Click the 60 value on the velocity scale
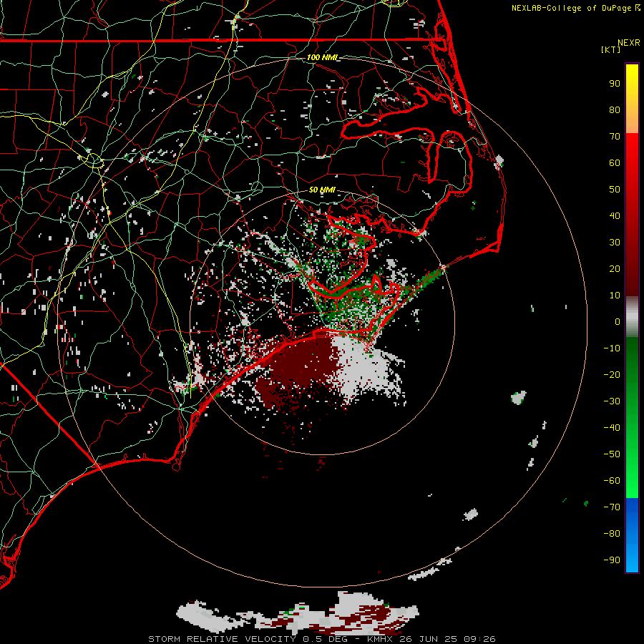The width and height of the screenshot is (644, 644). tap(615, 163)
